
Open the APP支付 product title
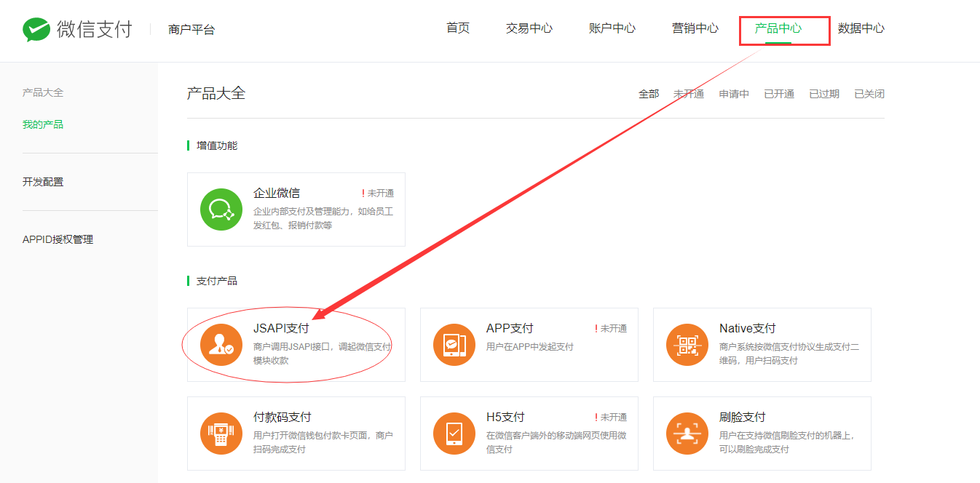tap(510, 328)
